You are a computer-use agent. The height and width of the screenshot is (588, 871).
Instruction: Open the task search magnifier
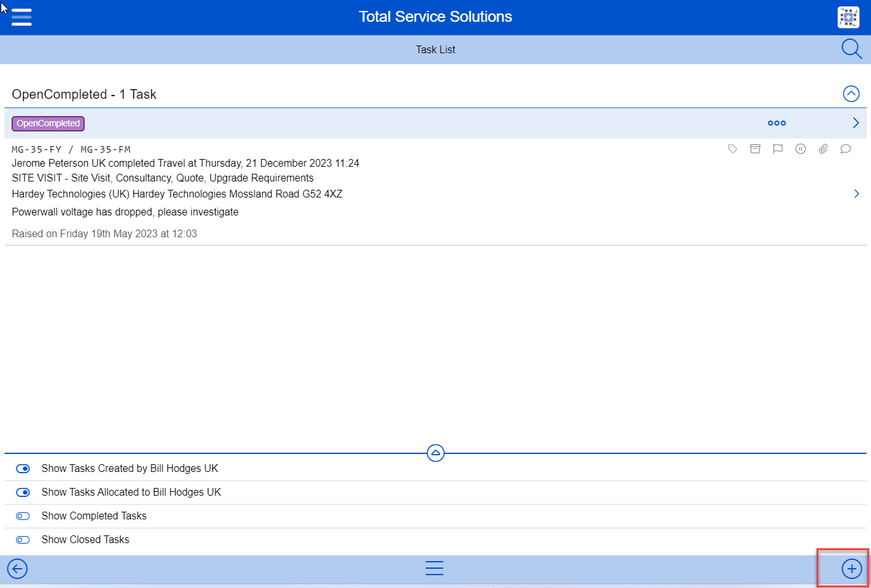tap(851, 49)
